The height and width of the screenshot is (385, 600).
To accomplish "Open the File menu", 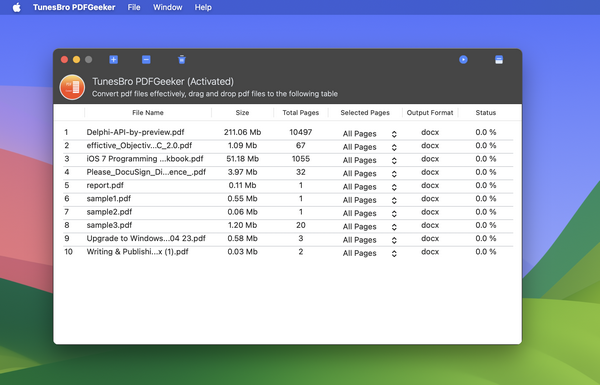I will [134, 7].
